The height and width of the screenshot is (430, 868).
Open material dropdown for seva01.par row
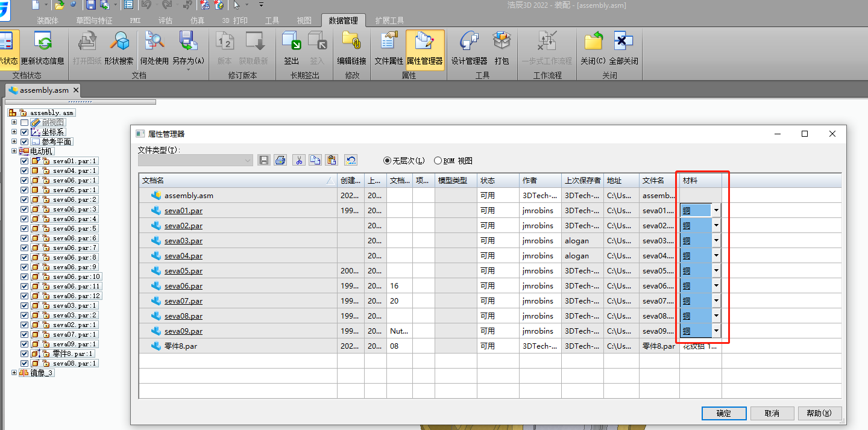(x=716, y=210)
